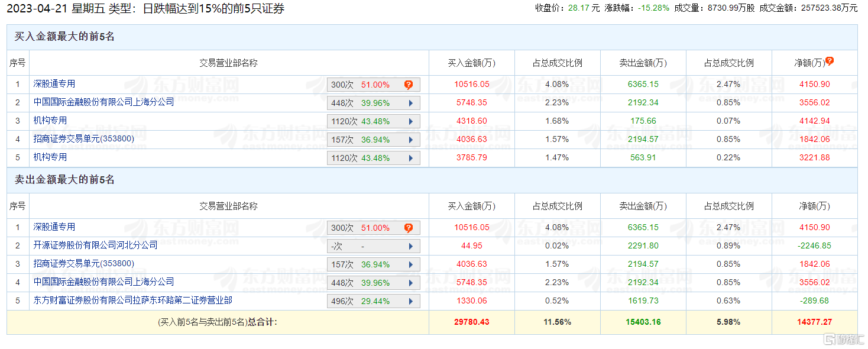868x349 pixels.
Task: Expand arrow in 机构专用 row with 3785.79 buy amount
Action: pos(410,158)
